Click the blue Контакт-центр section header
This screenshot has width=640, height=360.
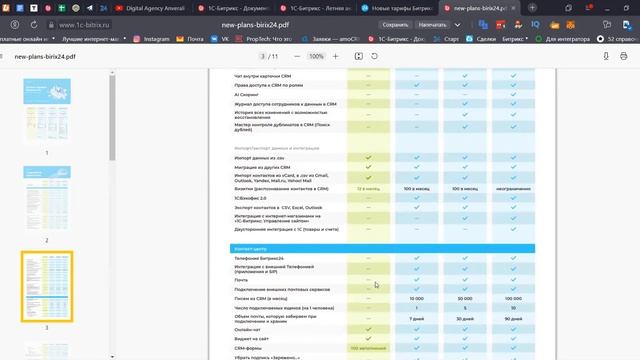click(x=382, y=249)
